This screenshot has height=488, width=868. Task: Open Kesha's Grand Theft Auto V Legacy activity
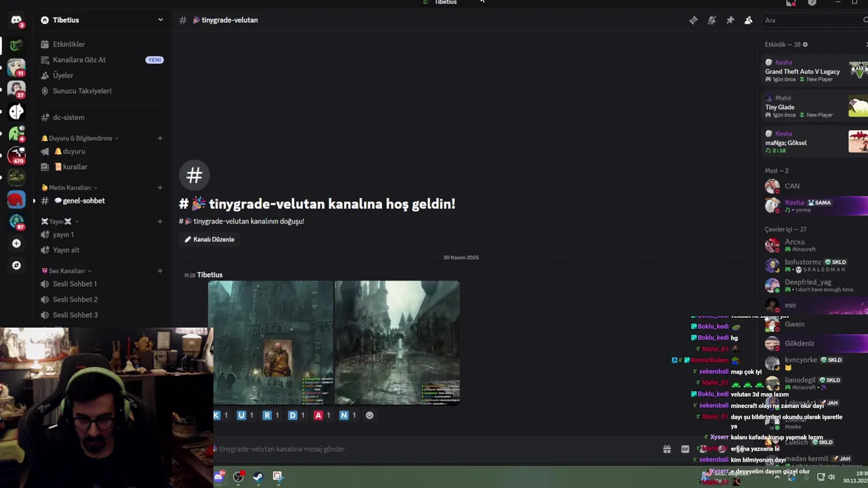(816, 70)
